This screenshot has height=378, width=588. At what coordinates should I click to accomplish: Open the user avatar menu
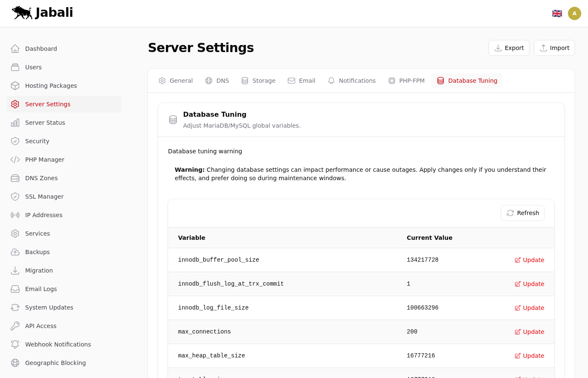pos(574,13)
